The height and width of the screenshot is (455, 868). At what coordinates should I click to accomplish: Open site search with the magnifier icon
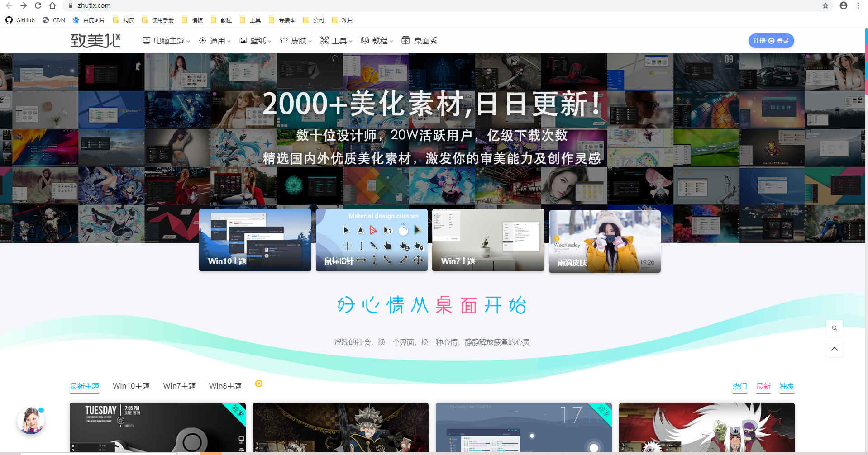point(834,328)
